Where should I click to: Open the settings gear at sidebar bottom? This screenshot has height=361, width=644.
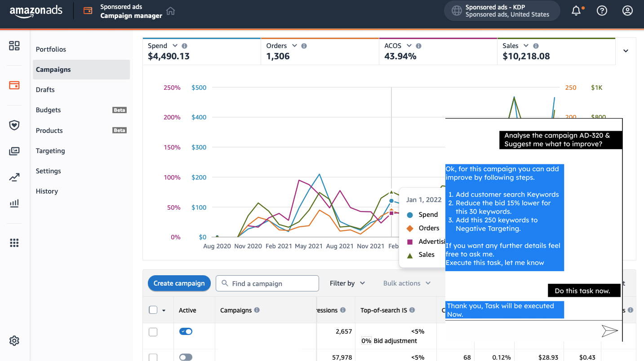(x=14, y=341)
